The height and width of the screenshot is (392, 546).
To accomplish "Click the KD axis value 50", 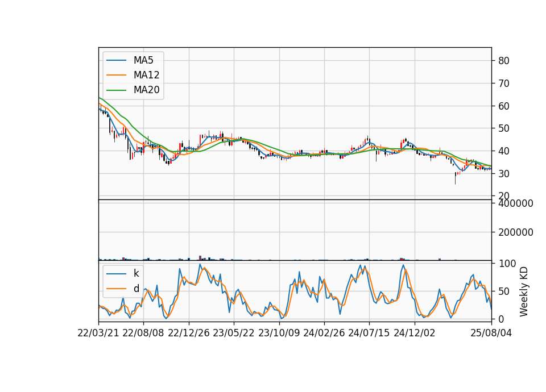I will point(504,291).
